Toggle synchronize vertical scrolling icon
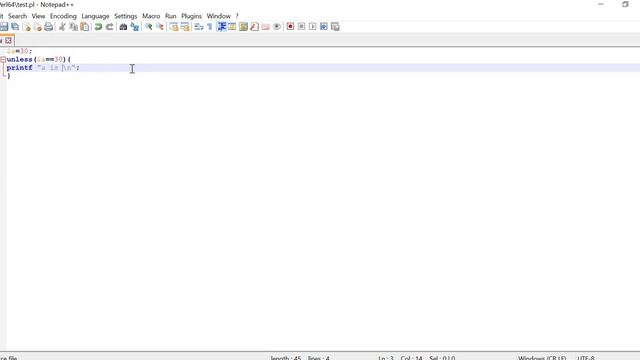 point(173,27)
